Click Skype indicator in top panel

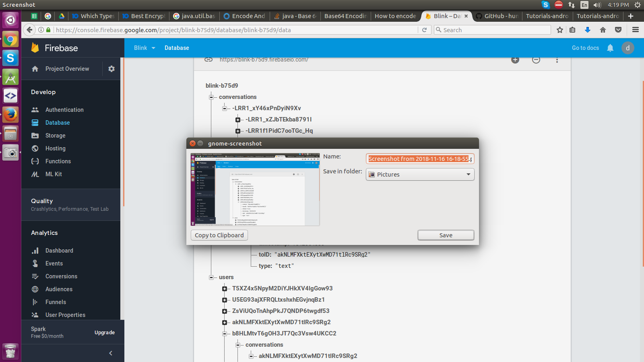(546, 5)
